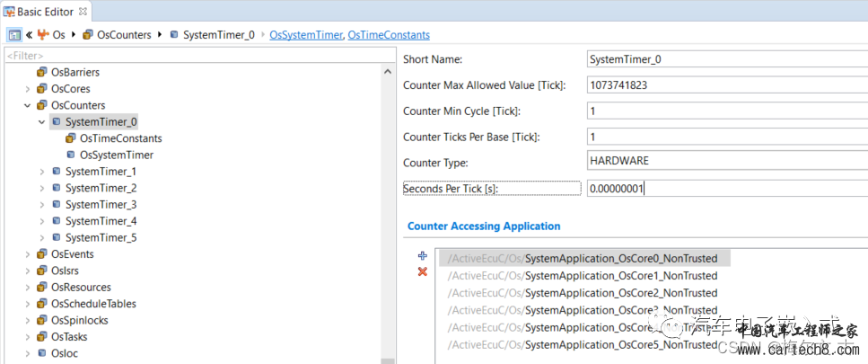Collapse the OsCounters tree node

tap(28, 105)
